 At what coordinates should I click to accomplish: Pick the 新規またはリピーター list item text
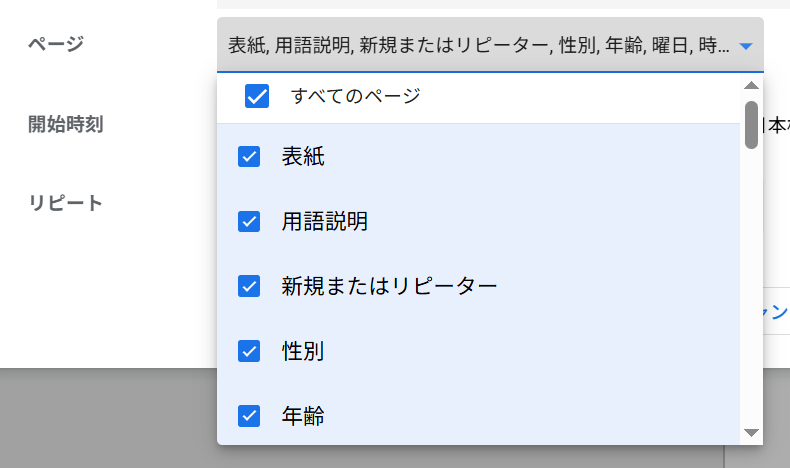pyautogui.click(x=389, y=286)
